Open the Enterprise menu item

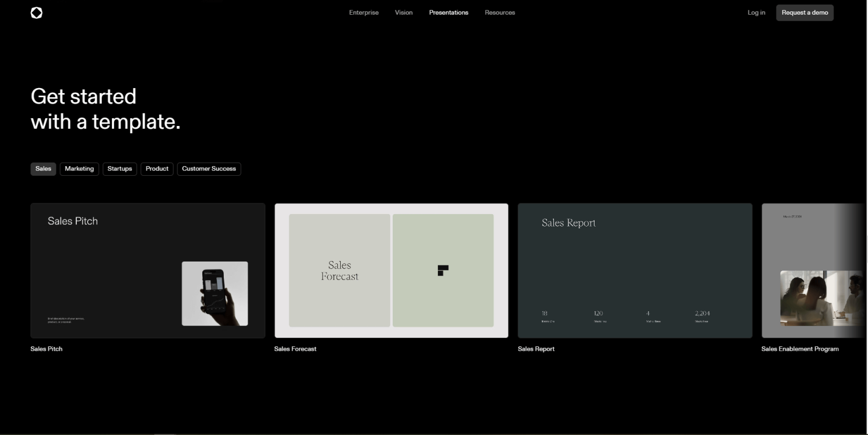coord(363,12)
